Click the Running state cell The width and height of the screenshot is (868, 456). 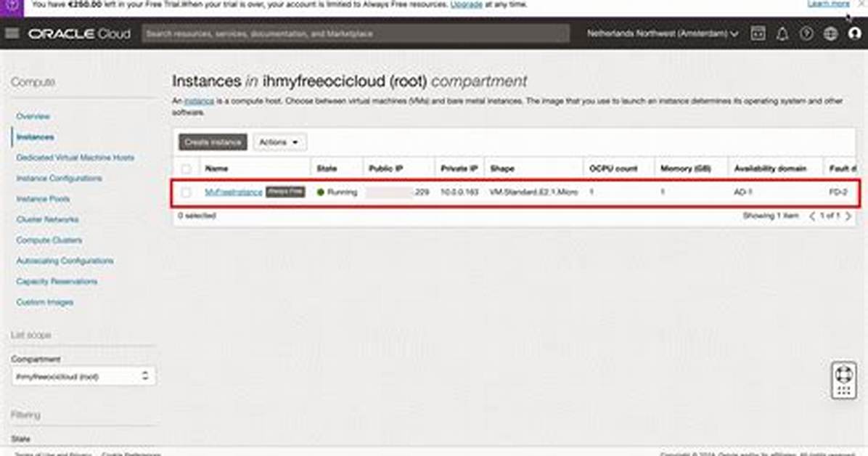337,192
